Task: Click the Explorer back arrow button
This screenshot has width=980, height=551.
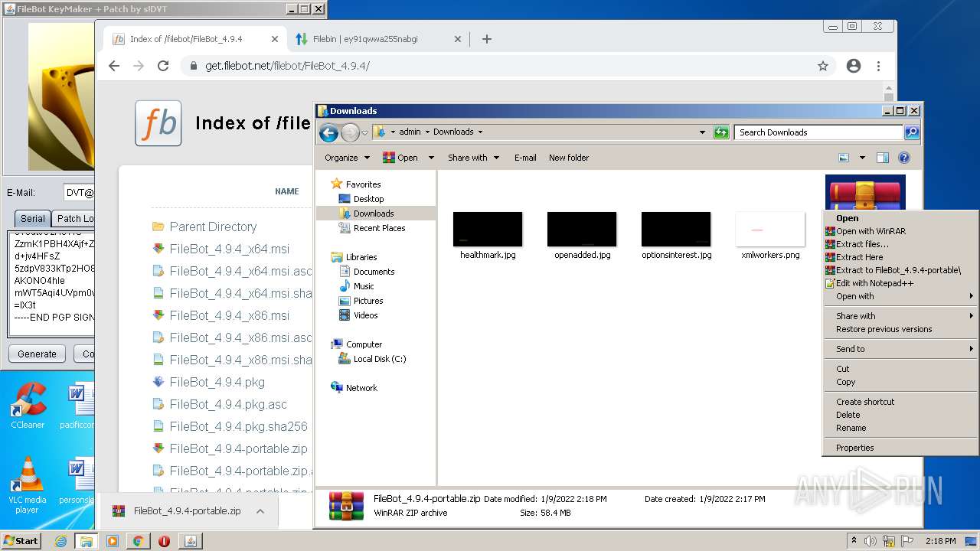Action: tap(328, 132)
